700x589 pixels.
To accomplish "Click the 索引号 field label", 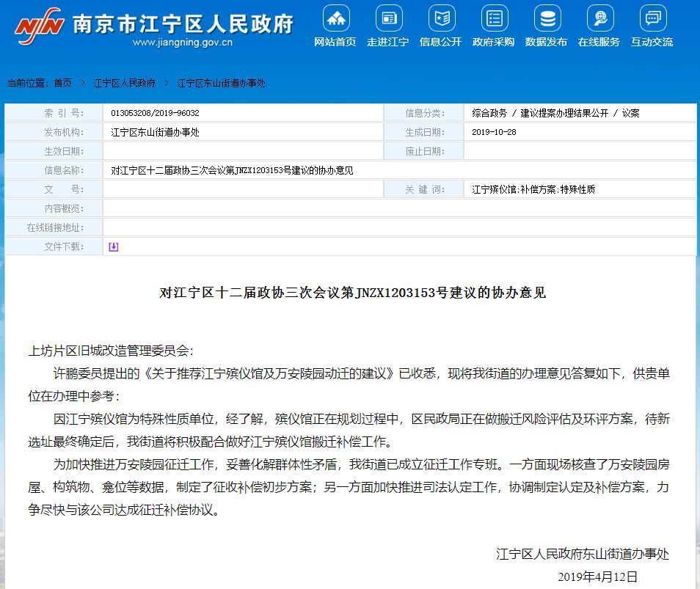I will point(64,114).
